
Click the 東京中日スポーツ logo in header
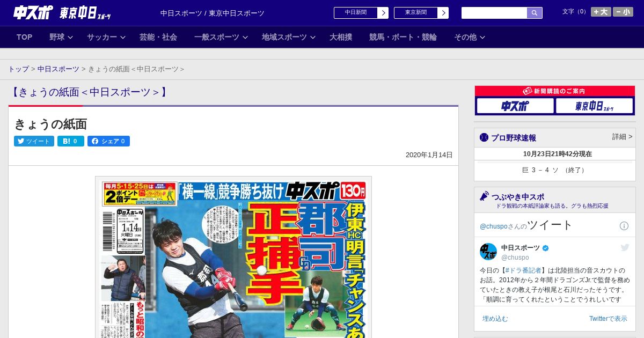(85, 12)
